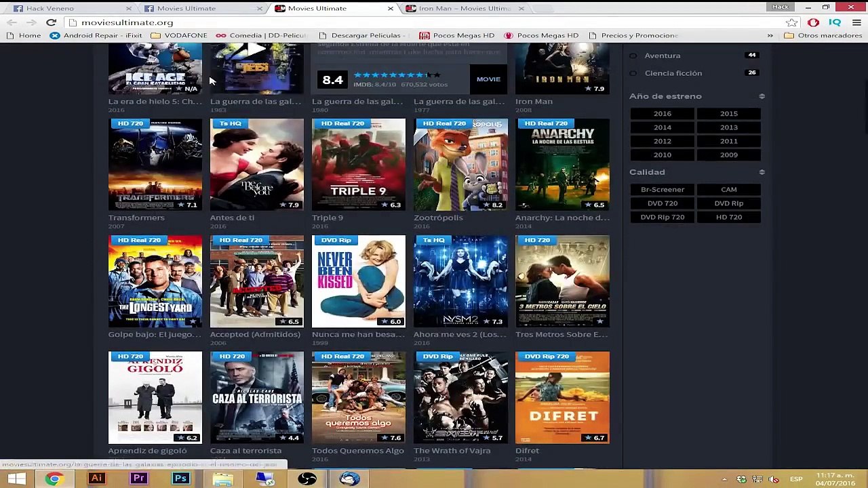Open the Android Repair - iFixit bookmark

pyautogui.click(x=96, y=35)
